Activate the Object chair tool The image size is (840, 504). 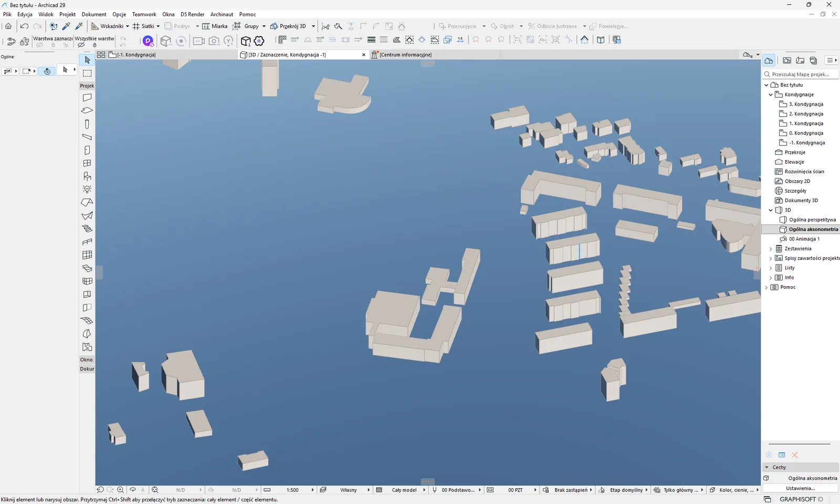click(x=87, y=176)
